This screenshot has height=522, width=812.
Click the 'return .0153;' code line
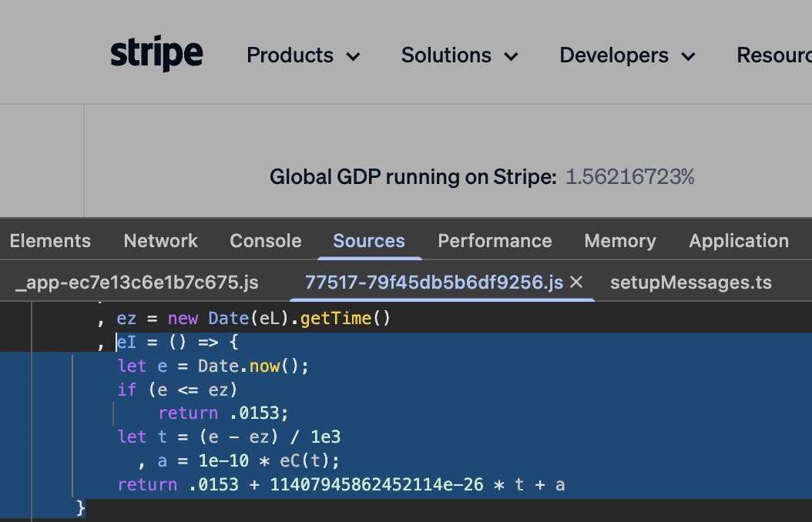click(223, 413)
